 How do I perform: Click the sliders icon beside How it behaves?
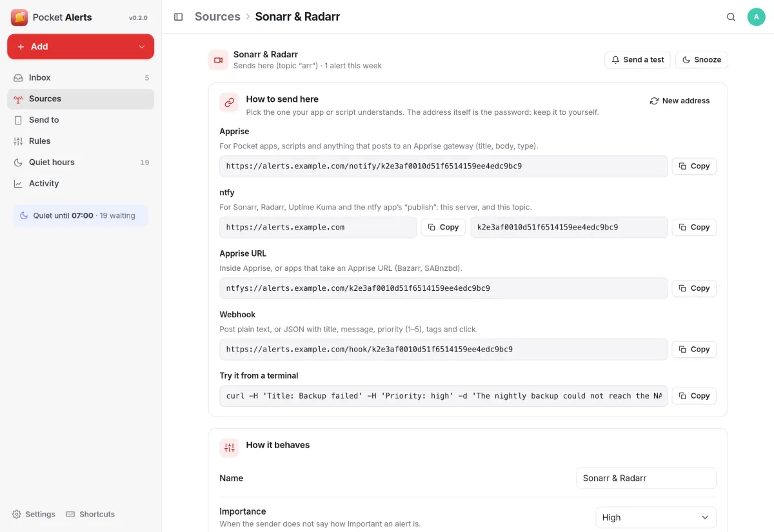pos(229,448)
